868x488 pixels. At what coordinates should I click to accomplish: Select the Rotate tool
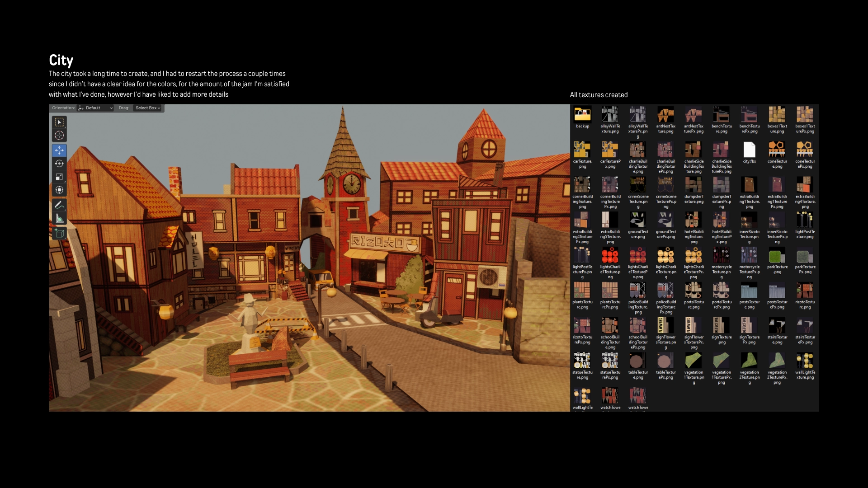point(59,164)
